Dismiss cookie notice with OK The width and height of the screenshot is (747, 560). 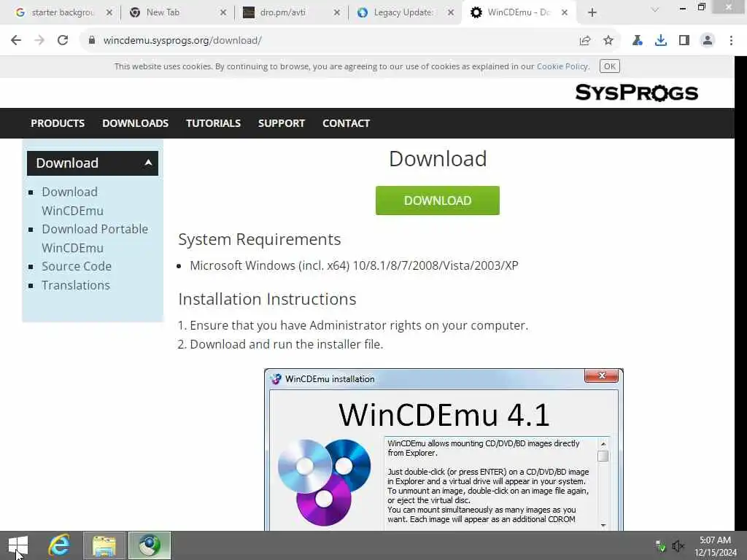click(610, 66)
